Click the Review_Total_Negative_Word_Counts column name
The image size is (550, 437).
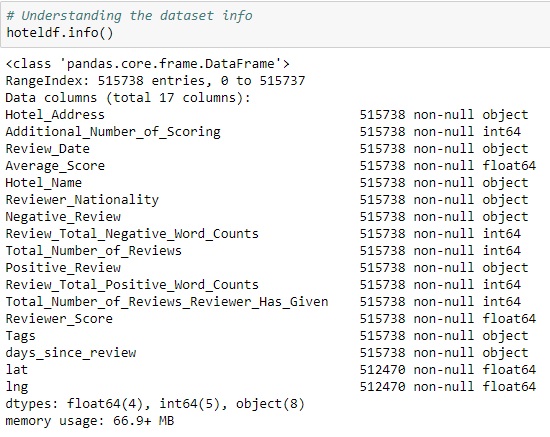click(x=132, y=234)
